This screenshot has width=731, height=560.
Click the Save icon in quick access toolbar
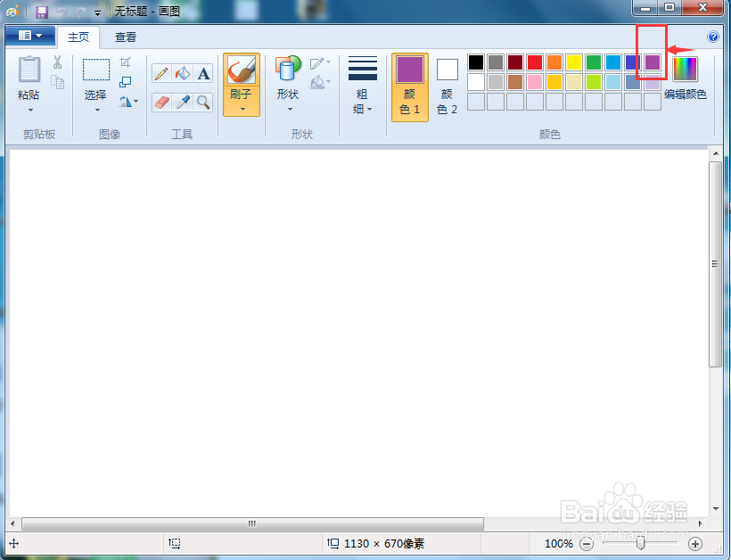point(42,12)
